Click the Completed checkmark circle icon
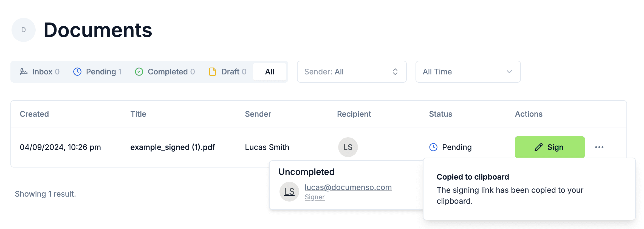 point(139,72)
